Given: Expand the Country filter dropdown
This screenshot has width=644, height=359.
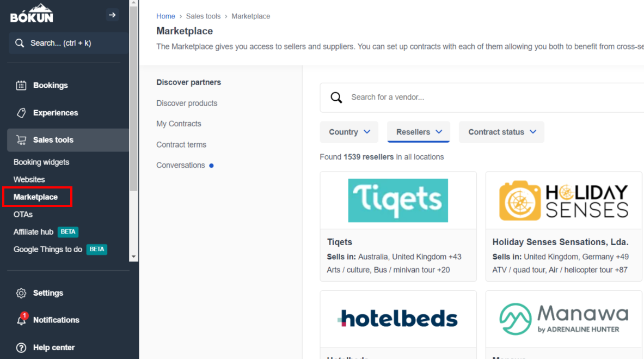Looking at the screenshot, I should coord(349,132).
